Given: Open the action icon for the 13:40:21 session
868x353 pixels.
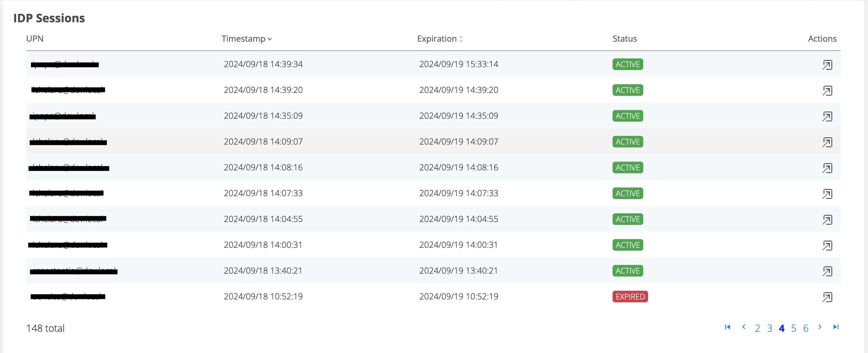Looking at the screenshot, I should tap(827, 271).
